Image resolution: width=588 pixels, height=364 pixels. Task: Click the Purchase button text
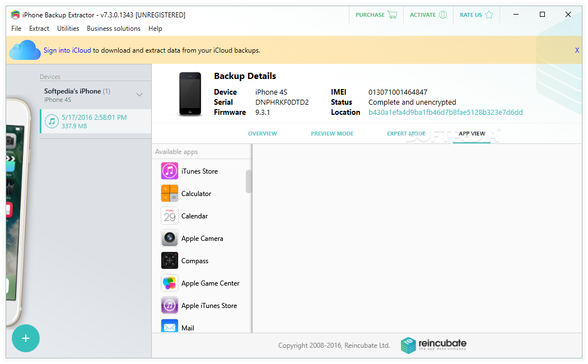(x=370, y=15)
